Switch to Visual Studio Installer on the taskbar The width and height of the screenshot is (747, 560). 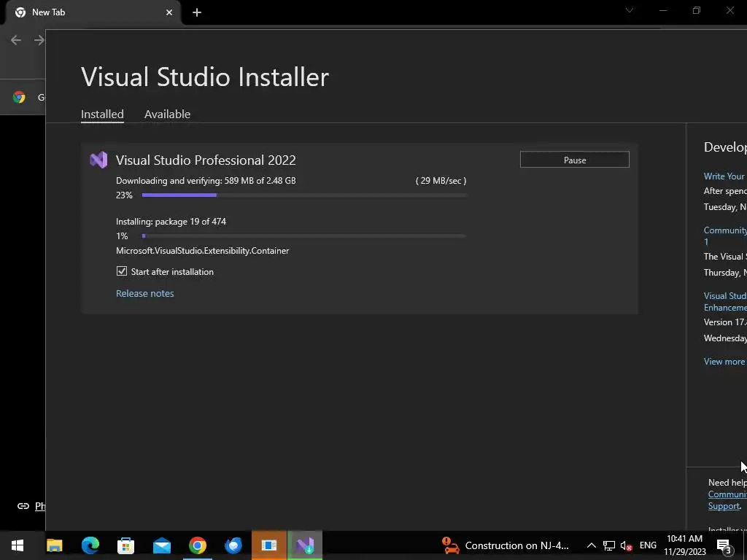point(305,545)
